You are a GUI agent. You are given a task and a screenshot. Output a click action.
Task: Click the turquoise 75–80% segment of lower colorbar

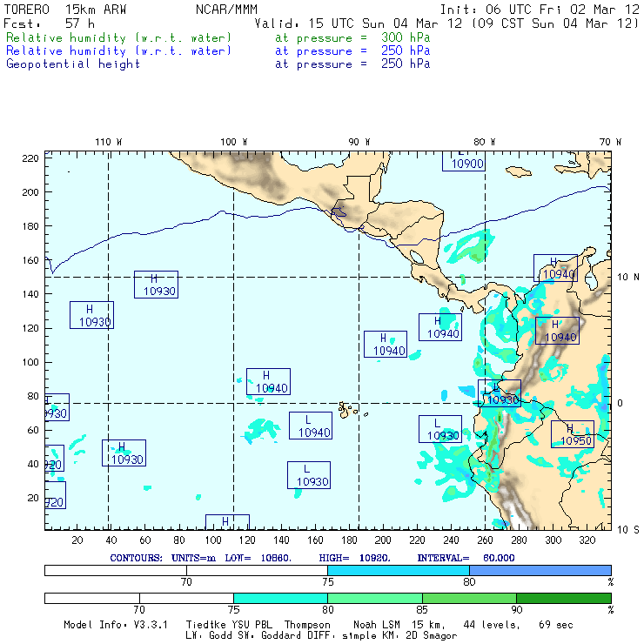pyautogui.click(x=280, y=598)
